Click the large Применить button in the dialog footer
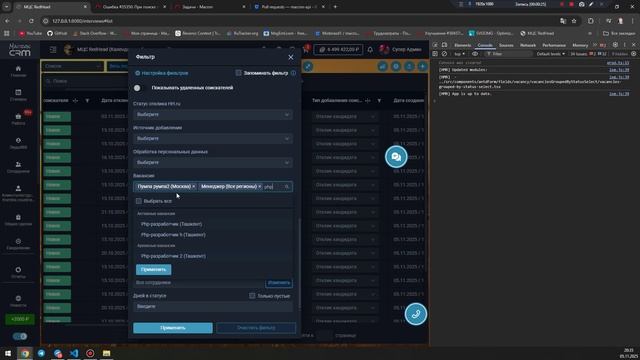Viewport: 640px width, 360px height. click(173, 328)
